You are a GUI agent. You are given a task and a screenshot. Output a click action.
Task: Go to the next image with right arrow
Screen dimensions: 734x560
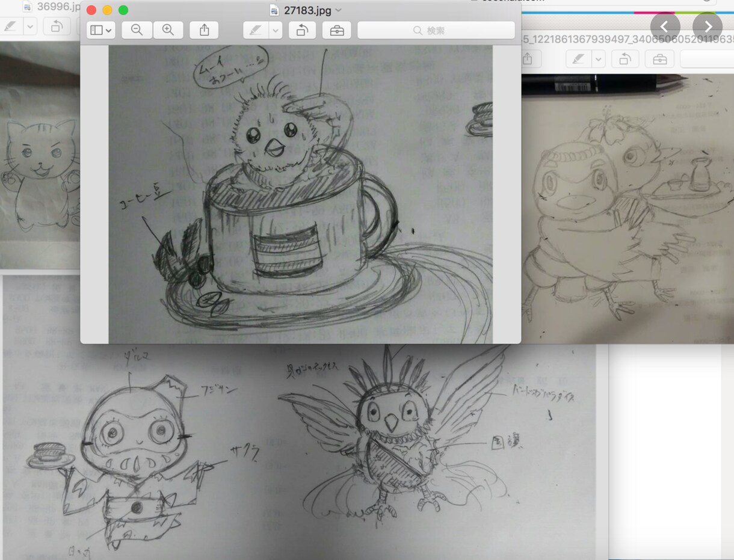(x=708, y=26)
